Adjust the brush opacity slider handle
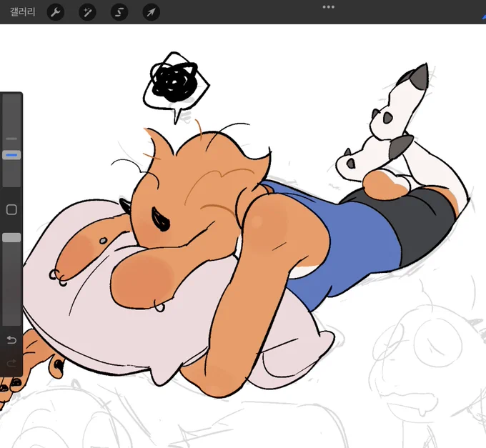The width and height of the screenshot is (486, 448). pyautogui.click(x=11, y=238)
